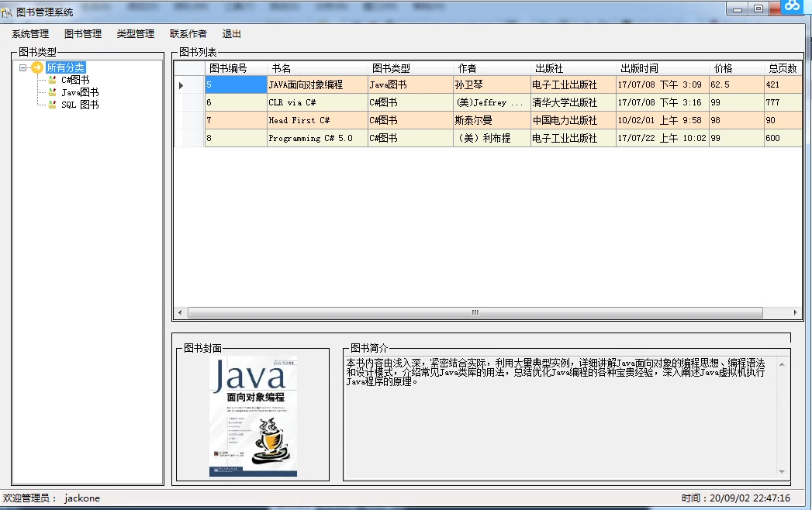Click the author cell 孙卫琴
Image resolution: width=812 pixels, height=510 pixels.
click(x=492, y=85)
